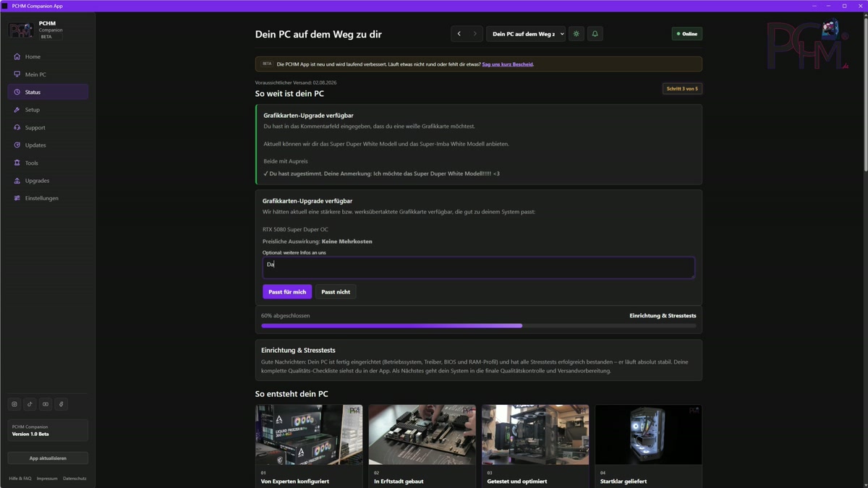Viewport: 868px width, 488px height.
Task: Click the green Online status badge
Action: coord(687,34)
